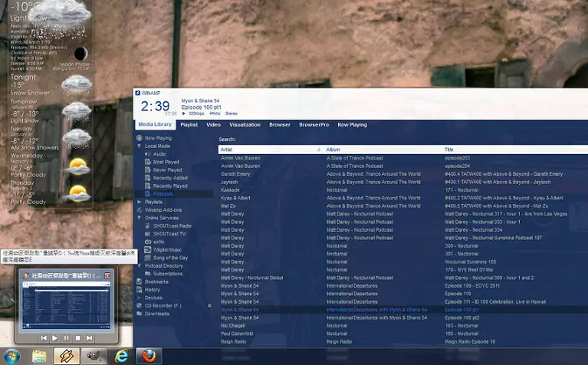Select the row titled episode203
The width and height of the screenshot is (588, 365).
[x=402, y=158]
